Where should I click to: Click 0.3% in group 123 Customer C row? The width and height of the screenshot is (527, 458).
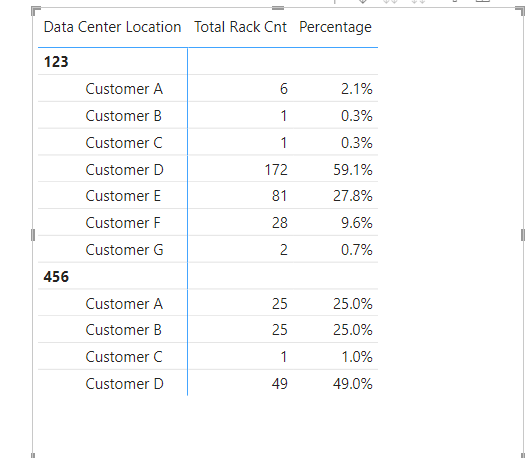pos(357,143)
